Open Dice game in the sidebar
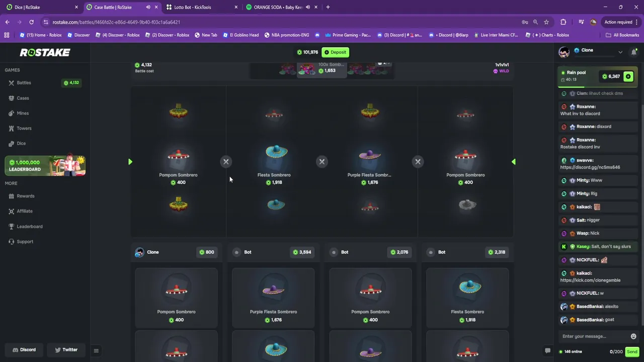Screen dimensions: 644x362 coord(21,143)
